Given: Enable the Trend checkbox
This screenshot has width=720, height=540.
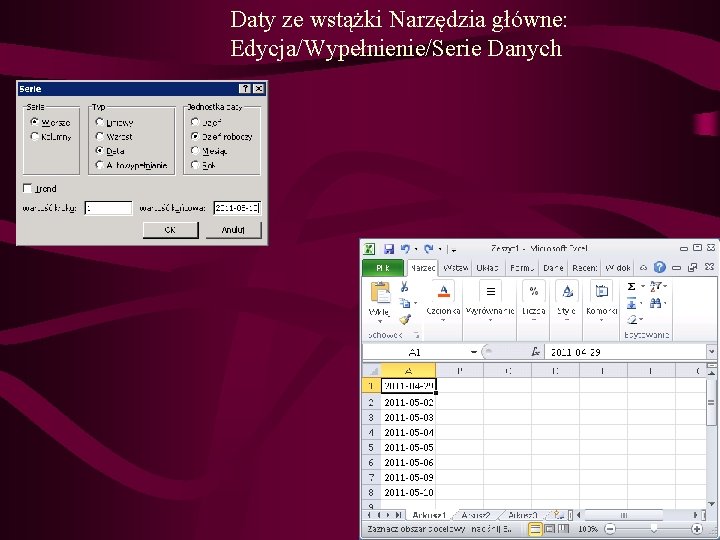Looking at the screenshot, I should point(28,188).
